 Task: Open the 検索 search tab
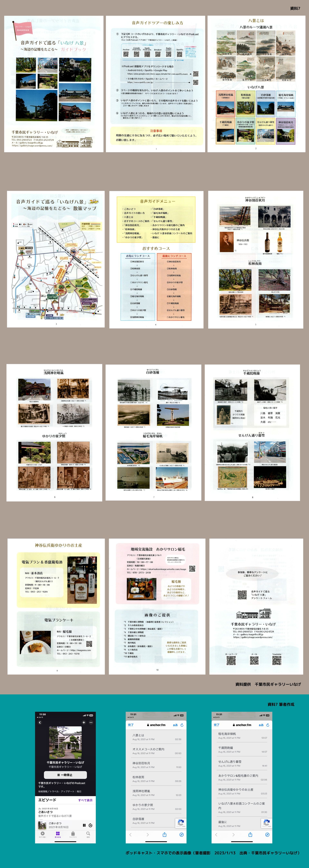tap(88, 835)
